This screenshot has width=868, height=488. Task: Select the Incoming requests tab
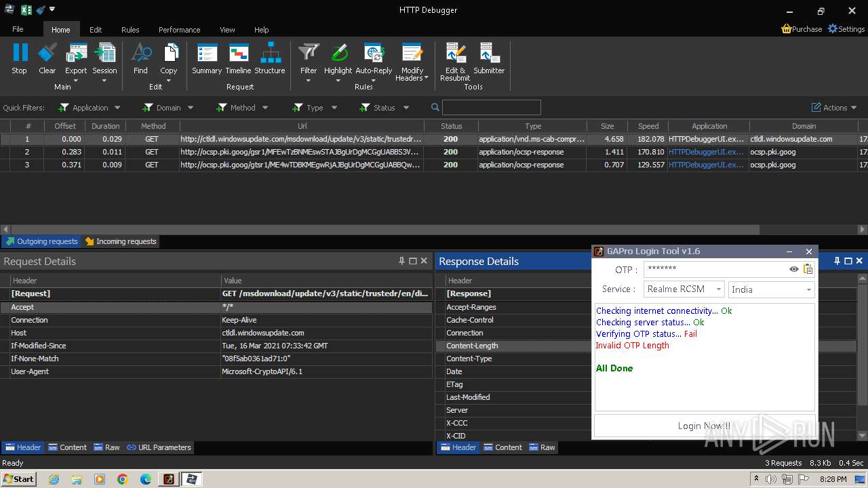tap(120, 241)
